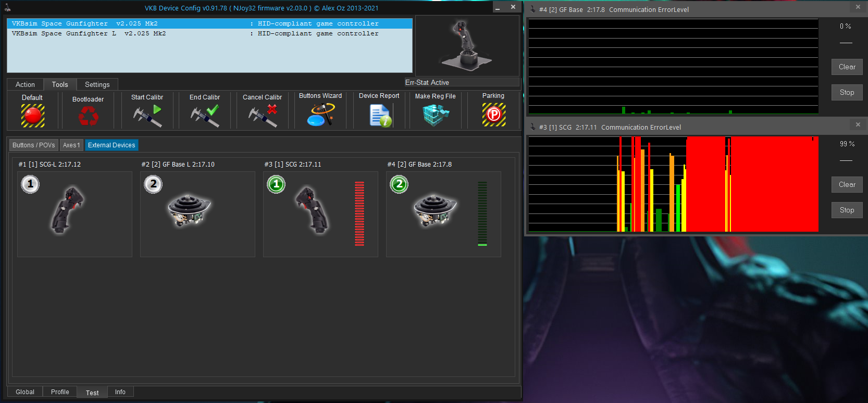Open the Buttons / POVs tab
868x403 pixels.
(x=34, y=145)
